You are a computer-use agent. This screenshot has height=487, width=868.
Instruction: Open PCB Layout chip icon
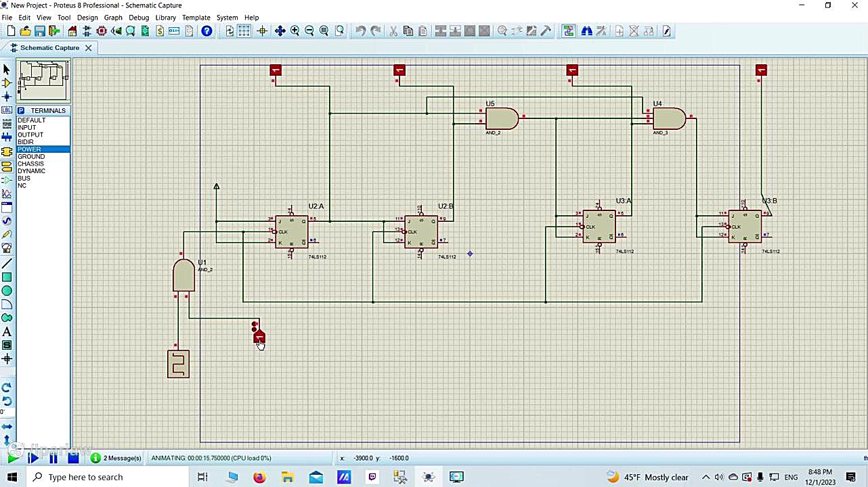click(102, 31)
